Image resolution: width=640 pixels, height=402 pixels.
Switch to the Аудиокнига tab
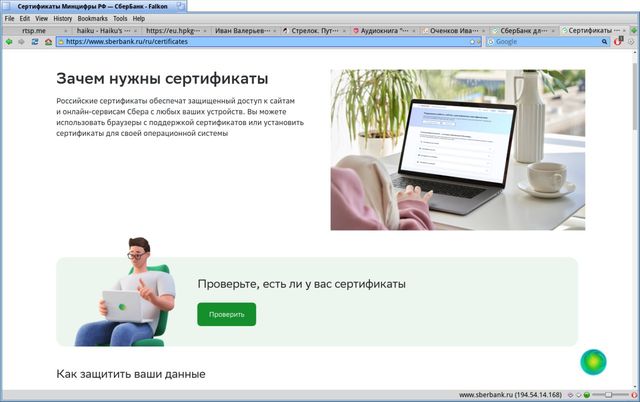[385, 31]
